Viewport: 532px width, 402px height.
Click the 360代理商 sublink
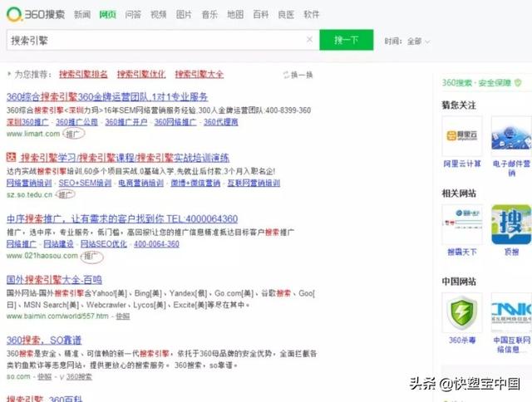coord(221,122)
